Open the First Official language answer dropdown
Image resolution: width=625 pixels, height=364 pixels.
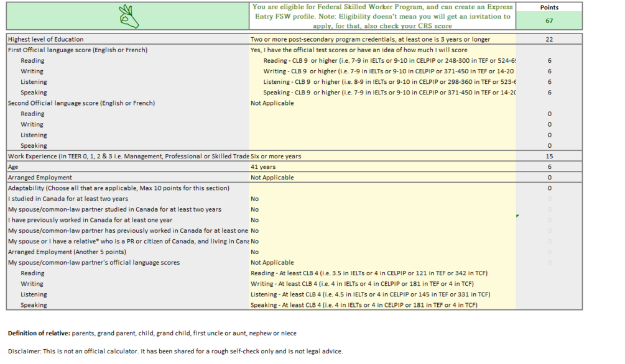(x=382, y=50)
